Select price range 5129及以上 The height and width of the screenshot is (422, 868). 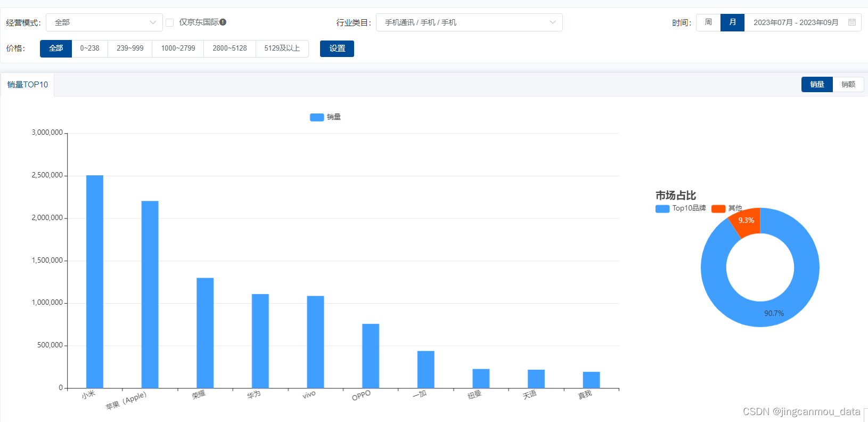coord(282,48)
